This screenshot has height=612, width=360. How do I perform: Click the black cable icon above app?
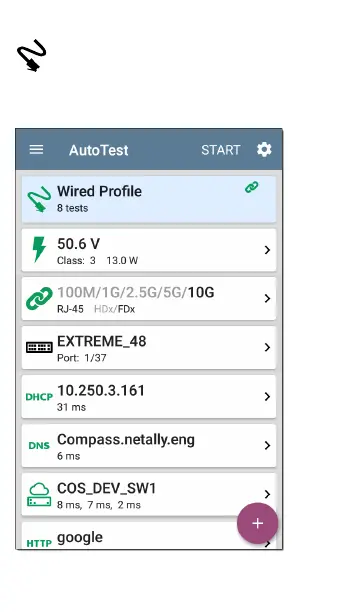point(32,55)
